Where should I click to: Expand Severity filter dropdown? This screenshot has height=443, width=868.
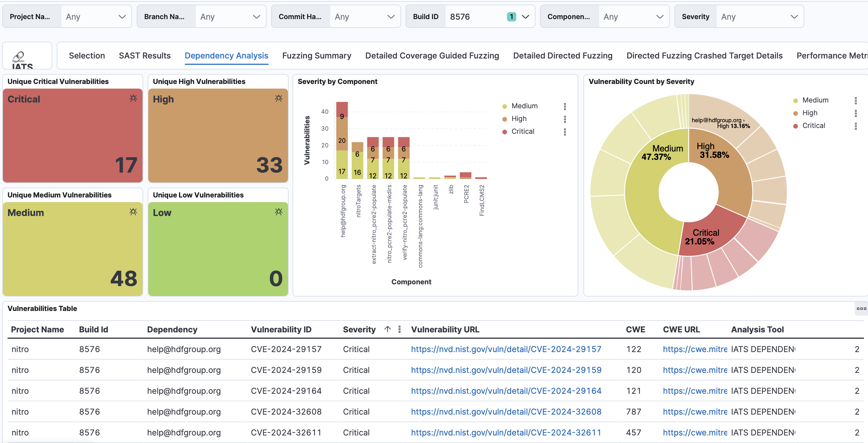pyautogui.click(x=794, y=17)
